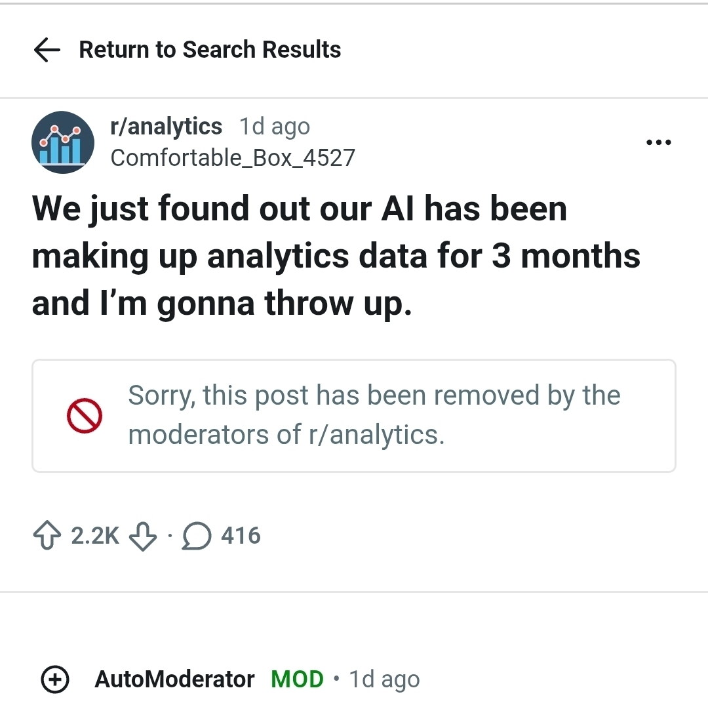Click the post's 1d ago timestamp
The height and width of the screenshot is (728, 708).
tap(275, 126)
